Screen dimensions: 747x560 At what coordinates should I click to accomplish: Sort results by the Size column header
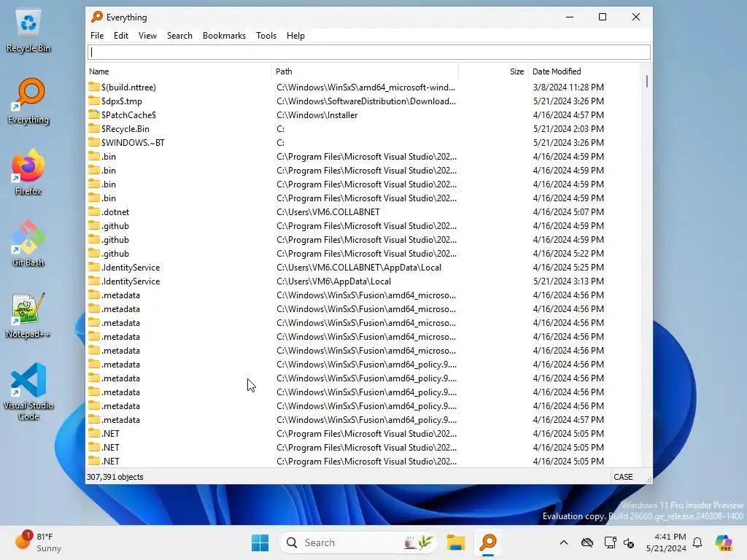494,71
